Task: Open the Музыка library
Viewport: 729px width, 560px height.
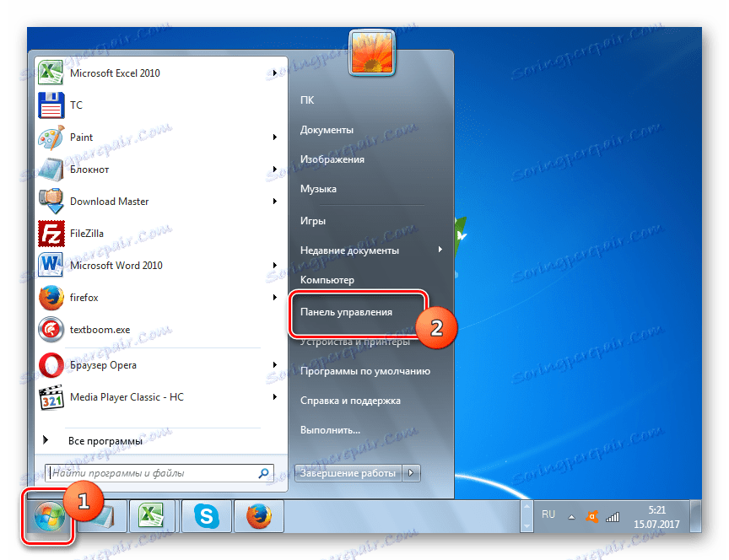Action: pos(318,189)
